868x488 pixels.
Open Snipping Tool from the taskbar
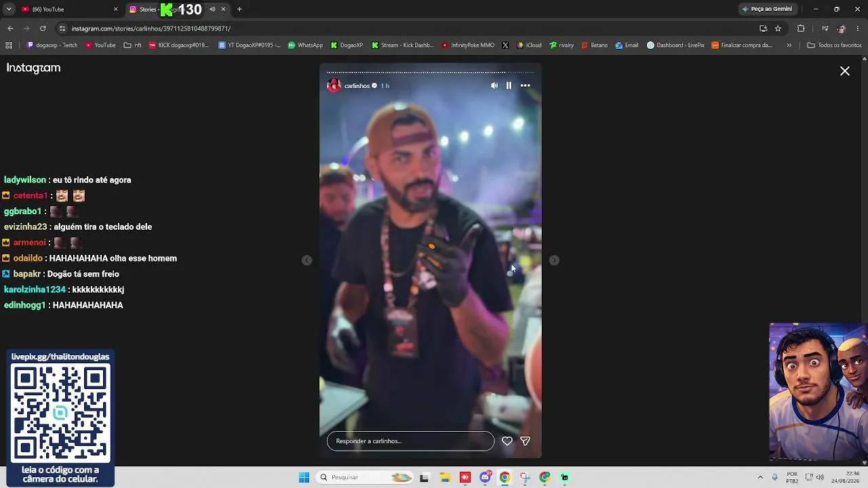coord(525,477)
